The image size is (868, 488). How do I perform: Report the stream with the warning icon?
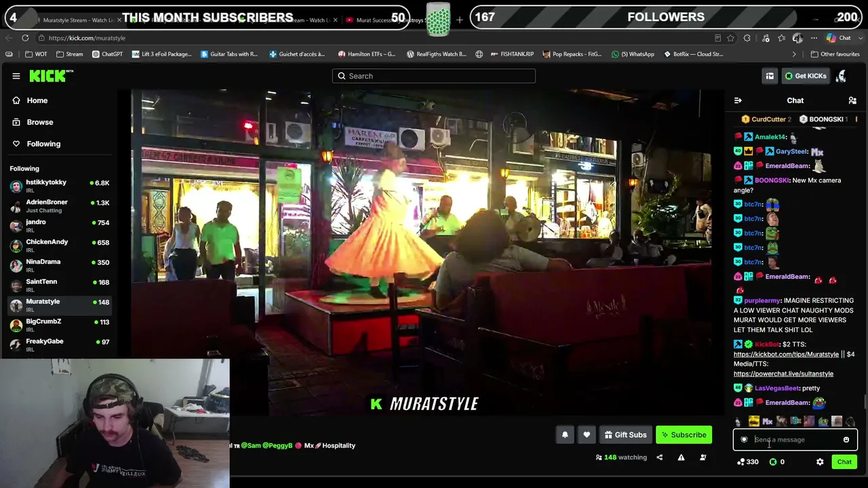pos(681,457)
